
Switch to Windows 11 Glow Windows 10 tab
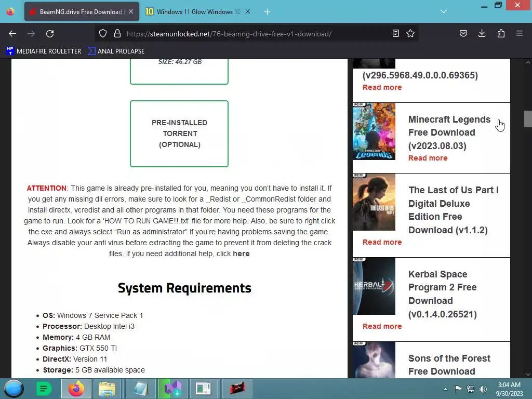(x=198, y=11)
